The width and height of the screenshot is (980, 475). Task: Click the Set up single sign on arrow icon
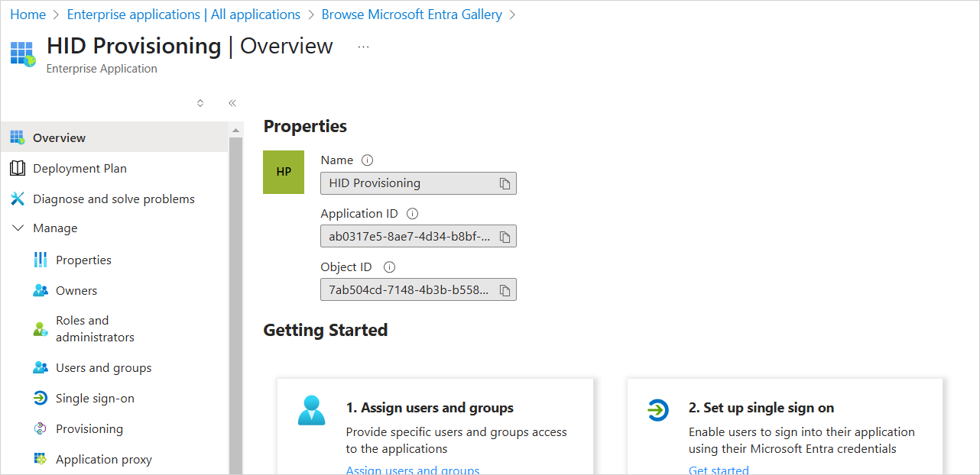[x=657, y=410]
